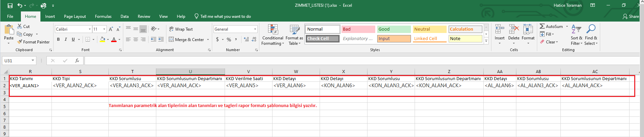Click the Share button
Image resolution: width=644 pixels, height=137 pixels.
(x=631, y=16)
